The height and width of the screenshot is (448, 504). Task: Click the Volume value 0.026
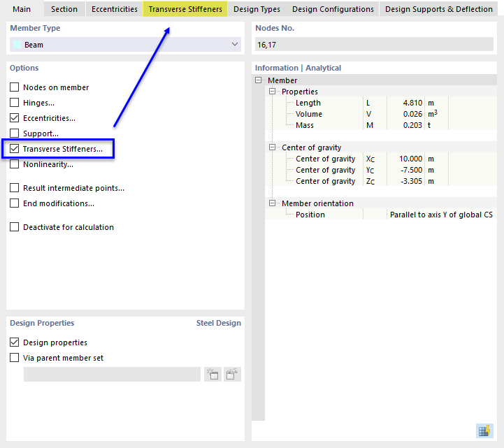[412, 114]
